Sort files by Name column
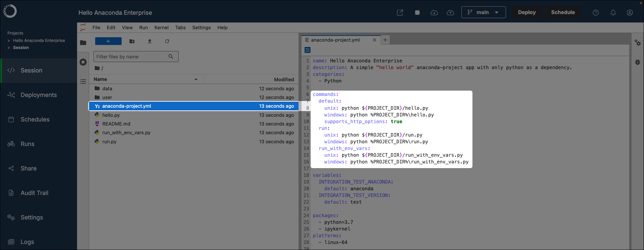644x250 pixels. click(x=146, y=79)
